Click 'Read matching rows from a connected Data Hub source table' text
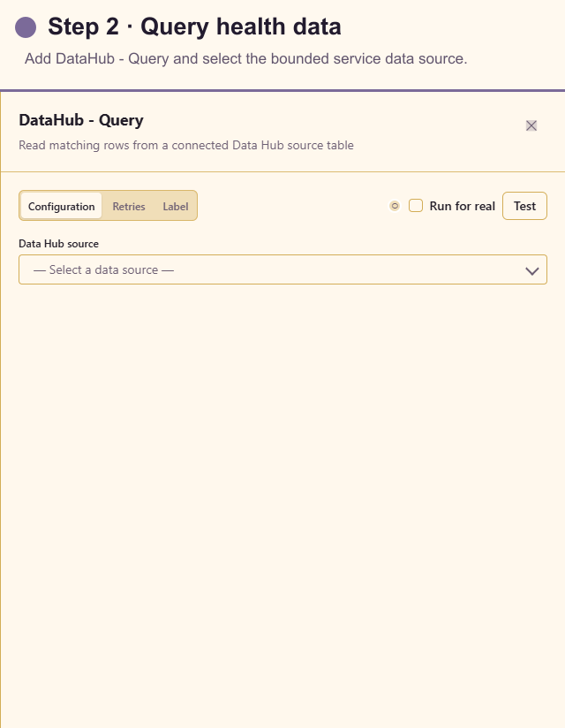The width and height of the screenshot is (565, 728). coord(186,145)
